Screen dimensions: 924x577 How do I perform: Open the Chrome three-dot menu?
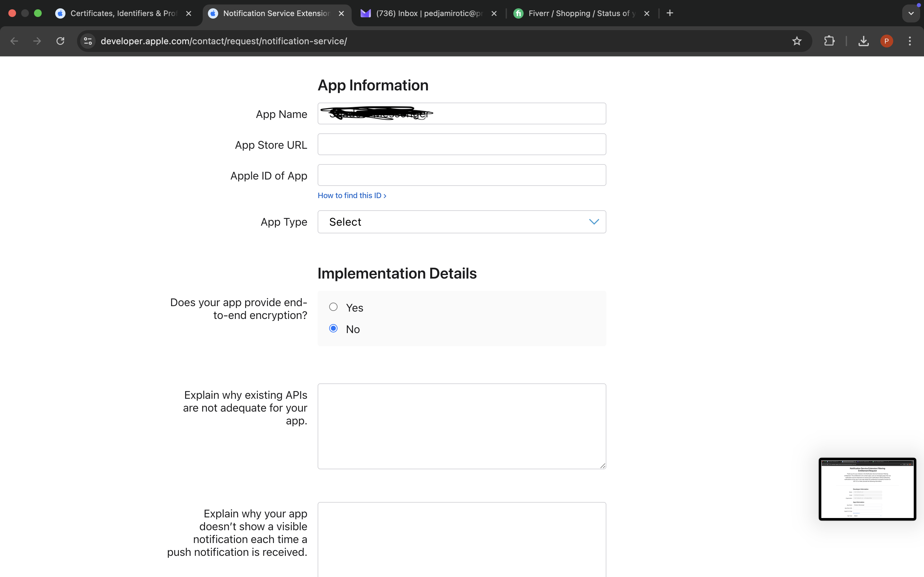coord(910,41)
